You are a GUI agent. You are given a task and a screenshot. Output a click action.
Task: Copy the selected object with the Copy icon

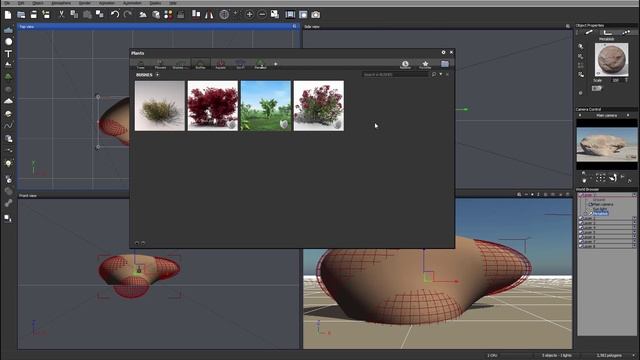click(x=74, y=15)
